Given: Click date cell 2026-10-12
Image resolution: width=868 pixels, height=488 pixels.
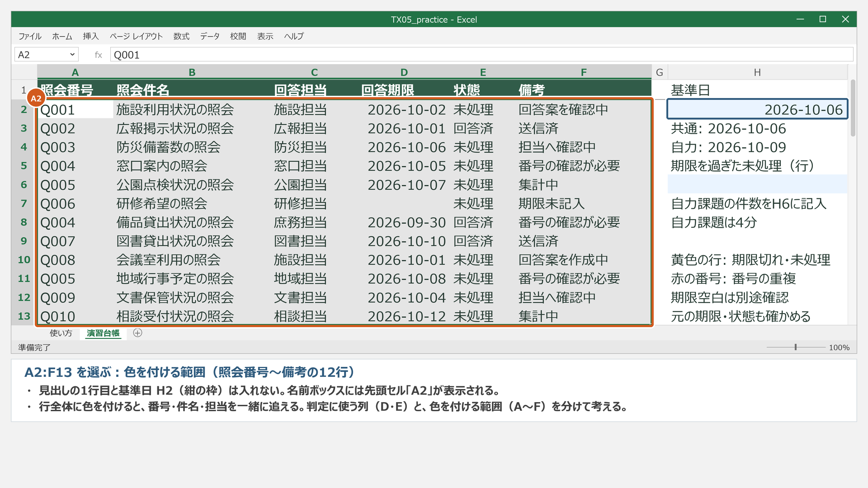Looking at the screenshot, I should (x=404, y=316).
